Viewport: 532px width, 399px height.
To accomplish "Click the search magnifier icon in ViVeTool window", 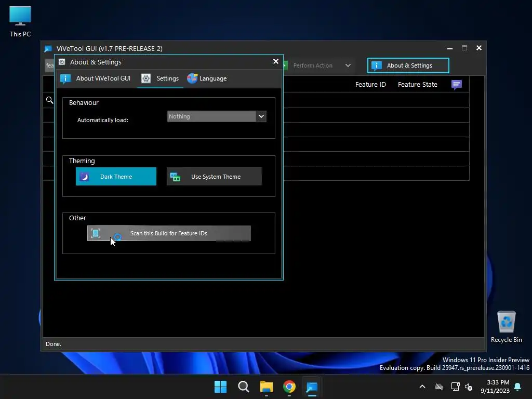I will (x=49, y=100).
